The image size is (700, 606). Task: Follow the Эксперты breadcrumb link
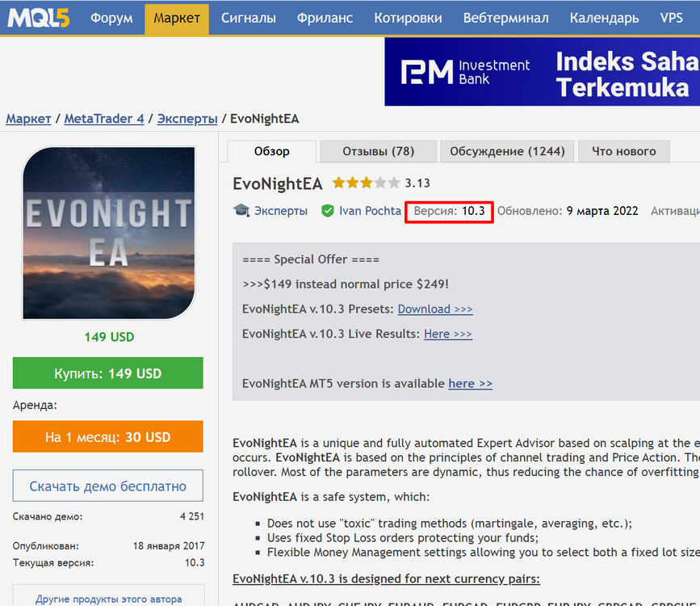click(x=187, y=119)
